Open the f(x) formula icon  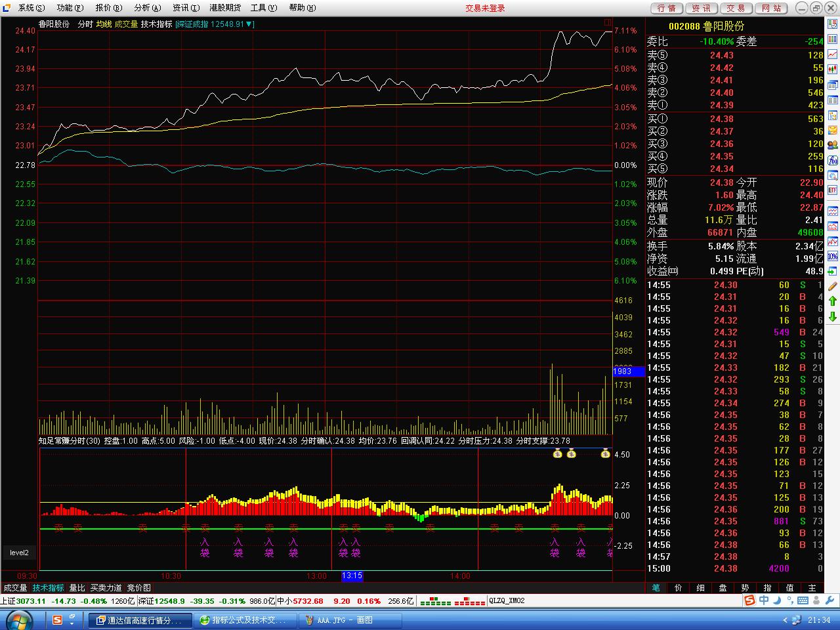coord(833,161)
